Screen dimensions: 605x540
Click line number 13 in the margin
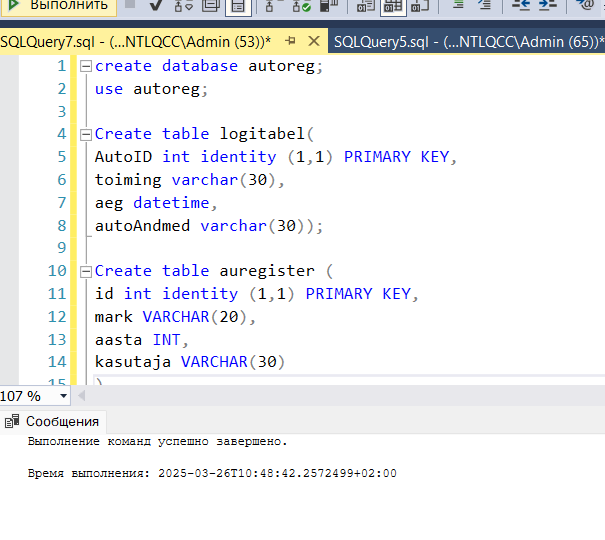pos(57,340)
